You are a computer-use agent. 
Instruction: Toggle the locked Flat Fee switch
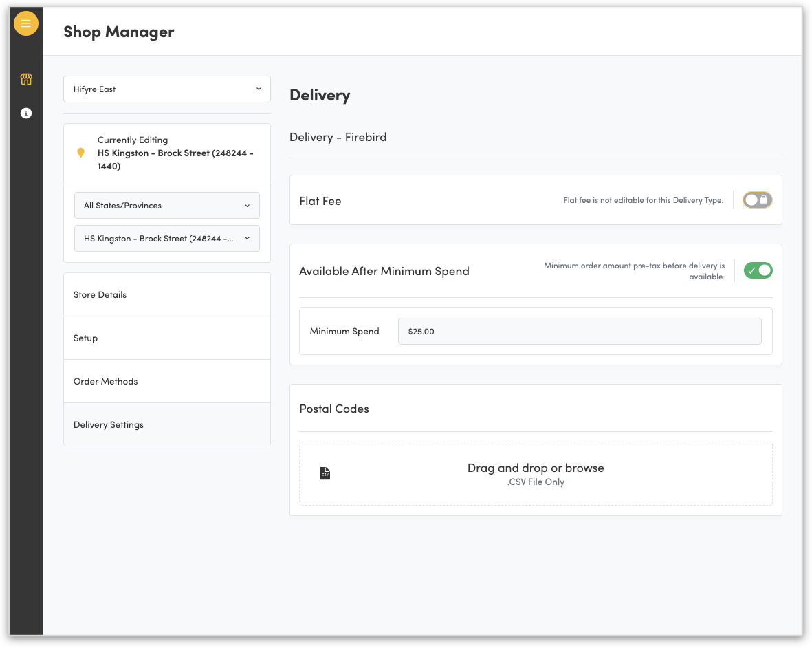pyautogui.click(x=757, y=199)
